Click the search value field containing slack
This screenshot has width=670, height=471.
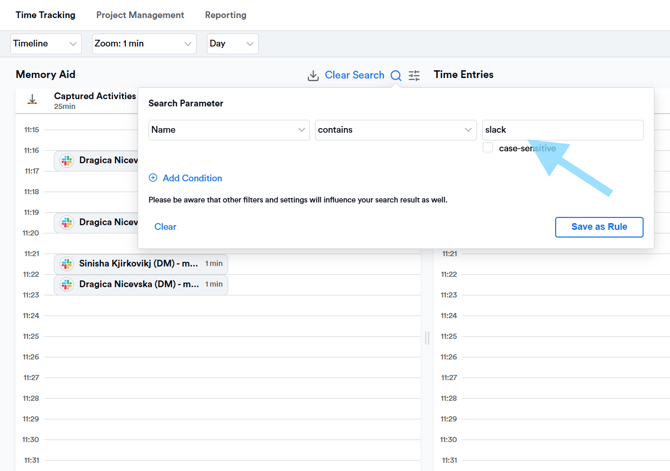point(563,130)
